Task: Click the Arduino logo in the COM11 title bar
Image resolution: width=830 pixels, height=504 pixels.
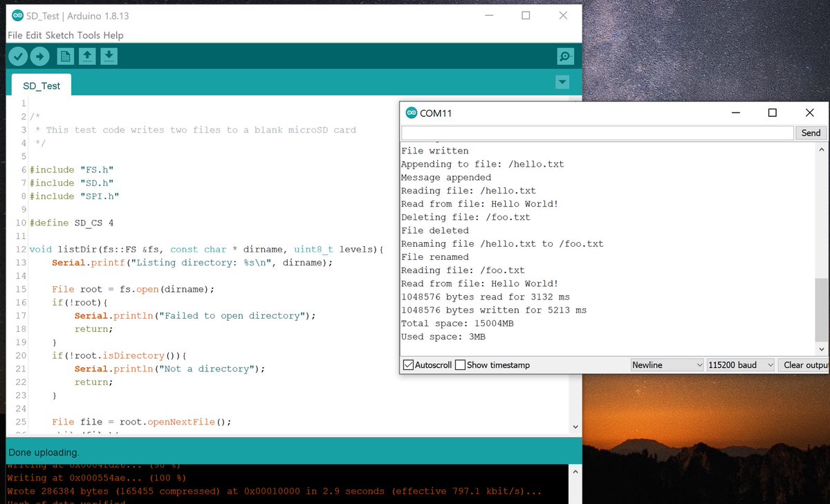Action: coord(411,113)
